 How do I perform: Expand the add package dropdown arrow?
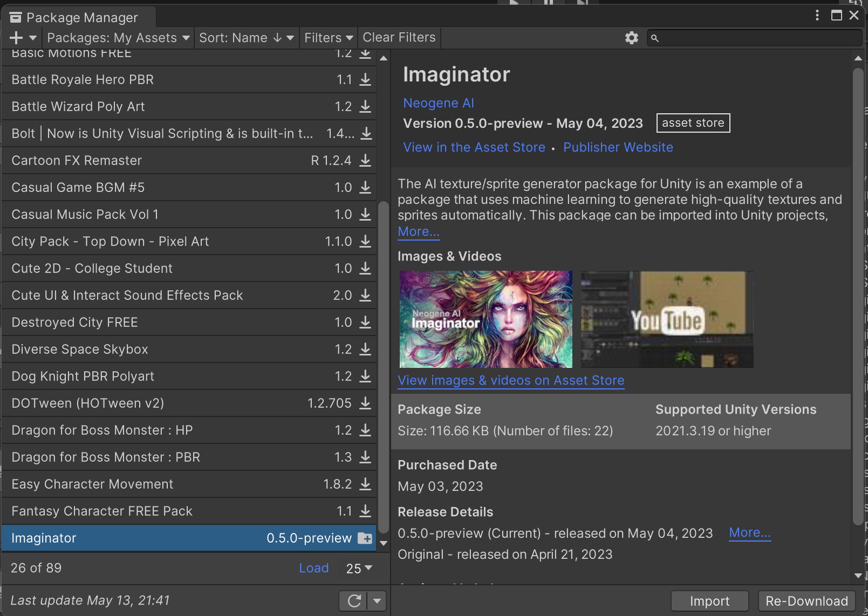click(x=33, y=38)
